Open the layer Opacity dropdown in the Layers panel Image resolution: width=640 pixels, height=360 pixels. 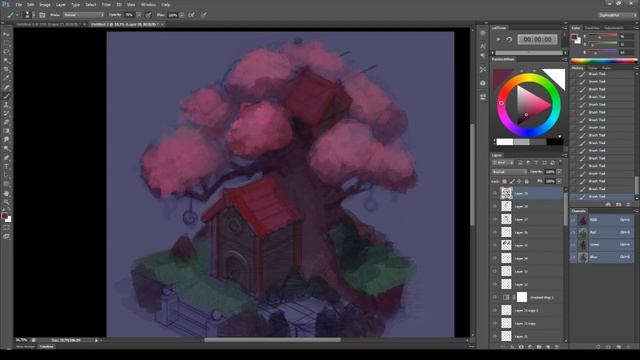coord(559,172)
